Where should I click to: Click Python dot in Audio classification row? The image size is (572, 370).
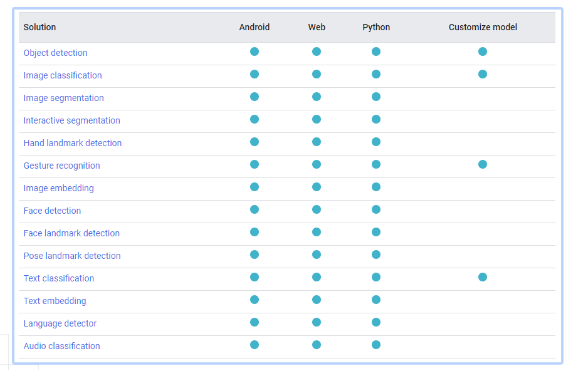click(x=376, y=345)
